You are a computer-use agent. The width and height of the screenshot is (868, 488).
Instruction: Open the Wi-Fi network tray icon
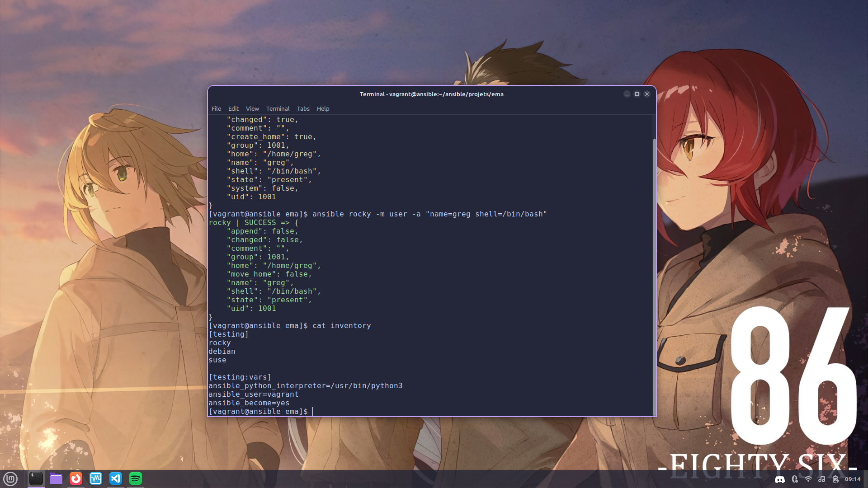click(x=808, y=479)
